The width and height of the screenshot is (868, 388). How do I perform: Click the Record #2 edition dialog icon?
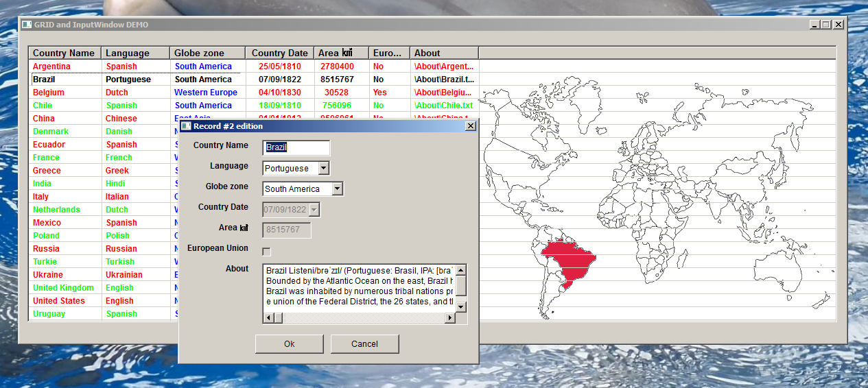186,126
